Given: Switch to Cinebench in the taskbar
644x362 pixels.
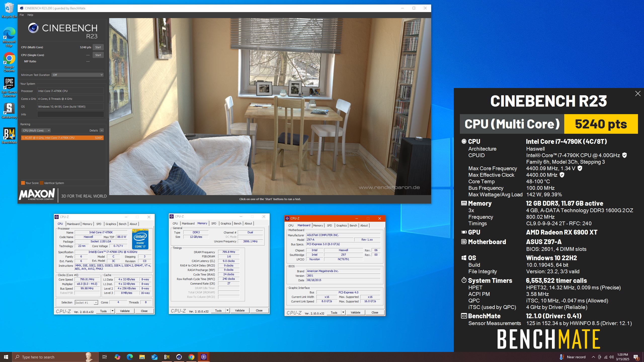Looking at the screenshot, I should click(179, 357).
